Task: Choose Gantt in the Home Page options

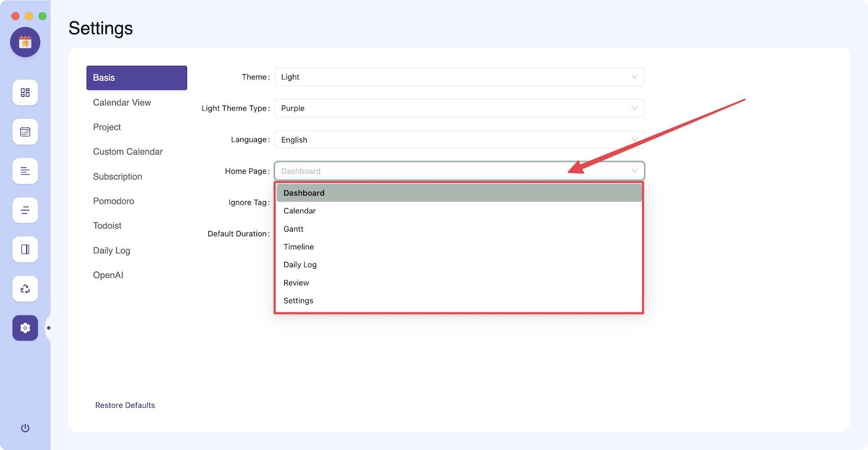Action: click(293, 229)
